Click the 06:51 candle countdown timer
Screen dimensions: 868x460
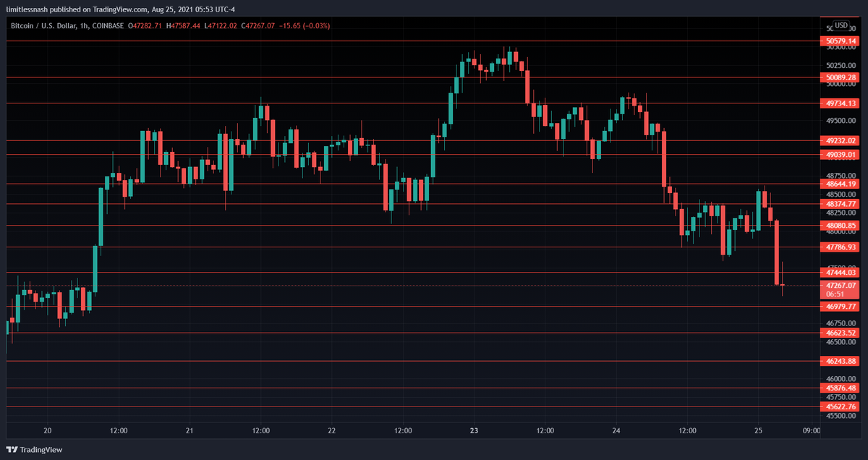pos(835,294)
